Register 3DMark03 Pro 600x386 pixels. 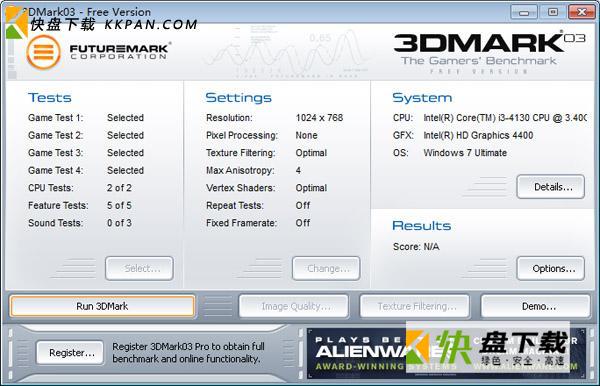tap(70, 353)
